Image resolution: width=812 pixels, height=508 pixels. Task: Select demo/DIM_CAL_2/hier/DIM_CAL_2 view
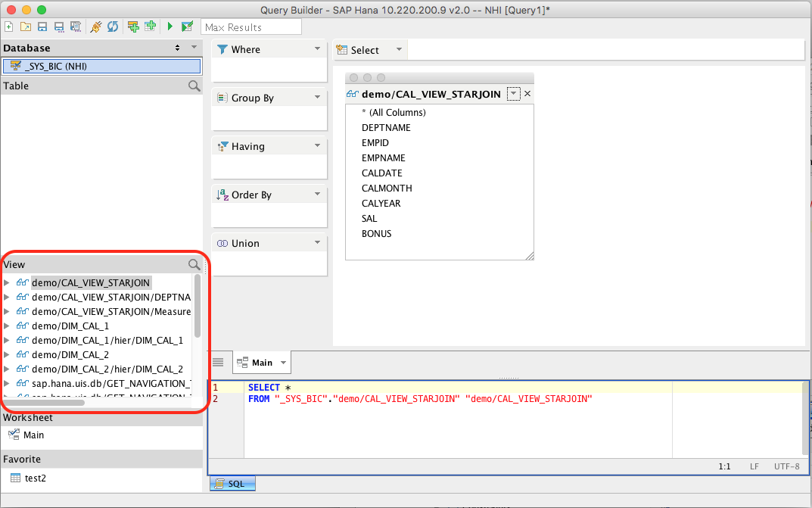point(107,369)
